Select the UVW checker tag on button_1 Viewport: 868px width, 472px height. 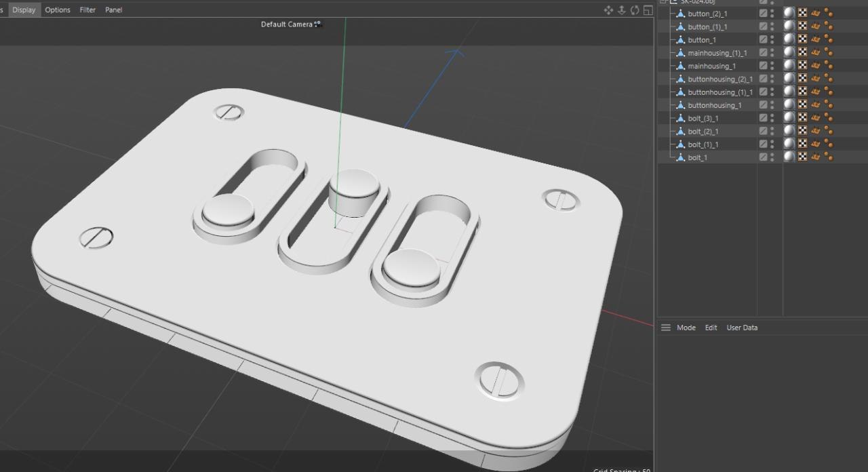point(802,39)
